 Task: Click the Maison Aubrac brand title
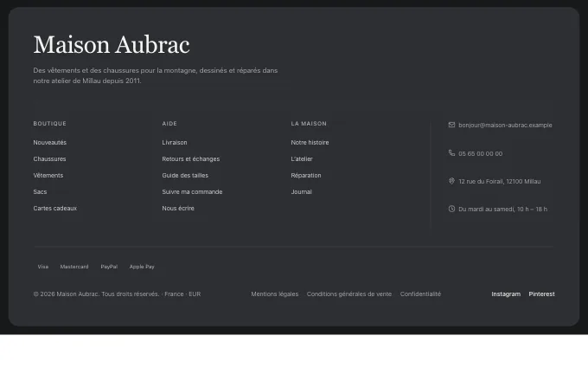point(112,45)
